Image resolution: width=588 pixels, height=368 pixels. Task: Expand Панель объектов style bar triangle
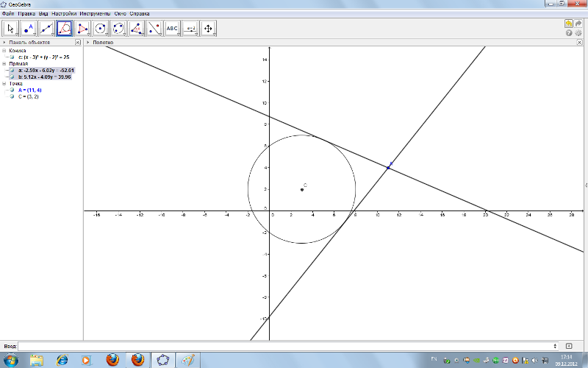tap(4, 43)
